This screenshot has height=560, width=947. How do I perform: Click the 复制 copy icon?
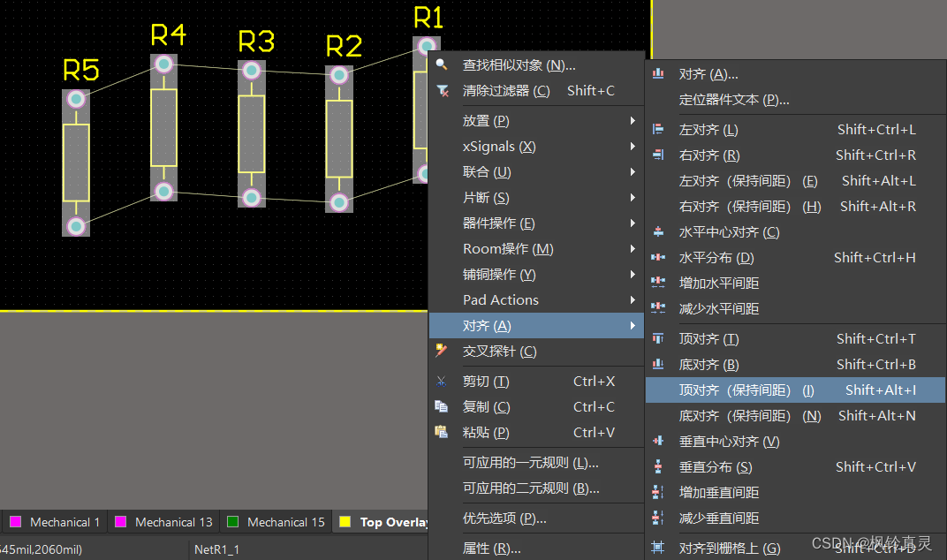pyautogui.click(x=441, y=406)
